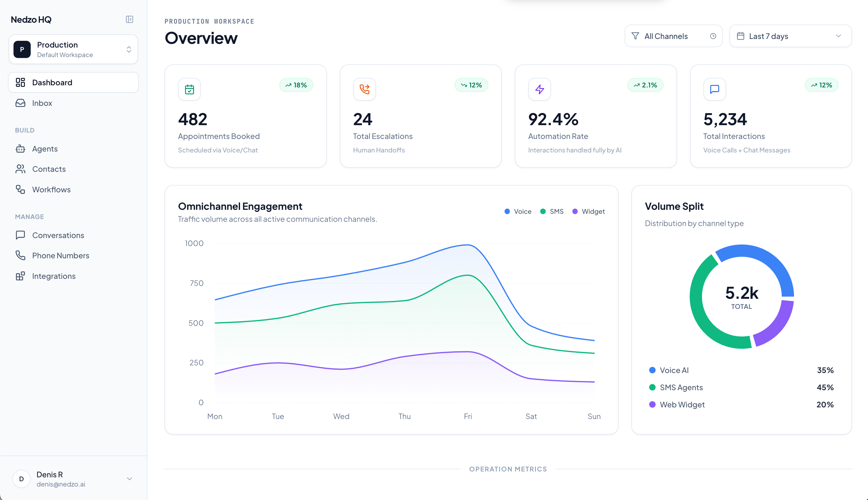Click the clock icon in All Channels filter
Screen dimensions: 868x500
[713, 36]
